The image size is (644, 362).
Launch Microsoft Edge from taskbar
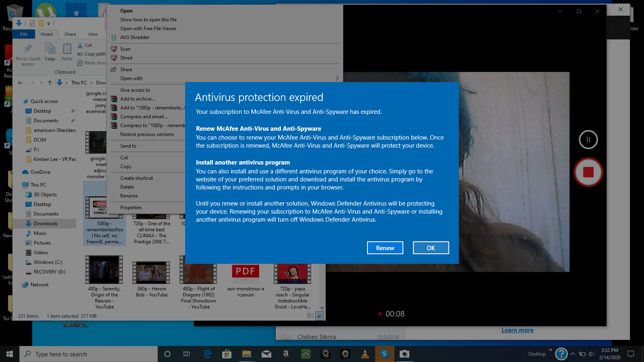(x=207, y=354)
